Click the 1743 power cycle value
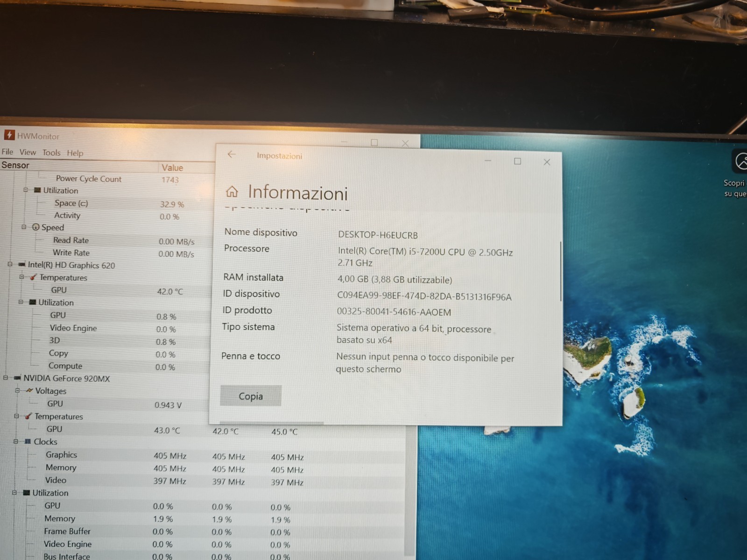This screenshot has height=560, width=747. [x=170, y=180]
